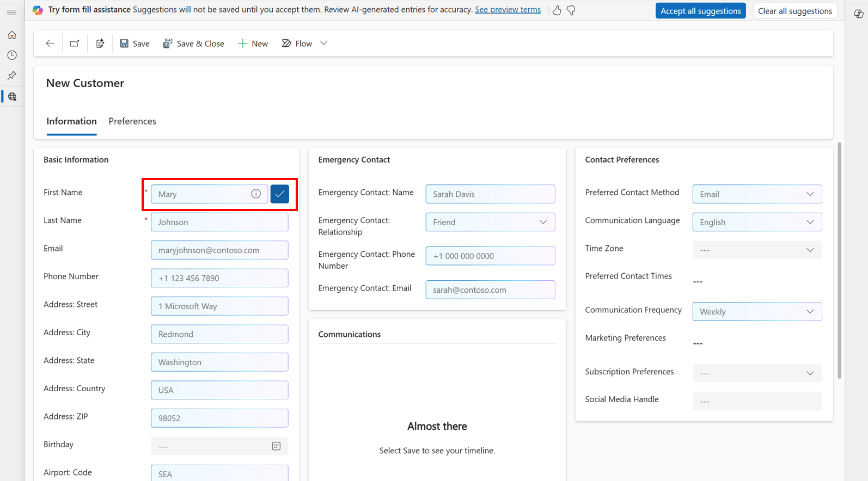This screenshot has width=868, height=481.
Task: Click the Address: Street field
Action: tap(219, 306)
